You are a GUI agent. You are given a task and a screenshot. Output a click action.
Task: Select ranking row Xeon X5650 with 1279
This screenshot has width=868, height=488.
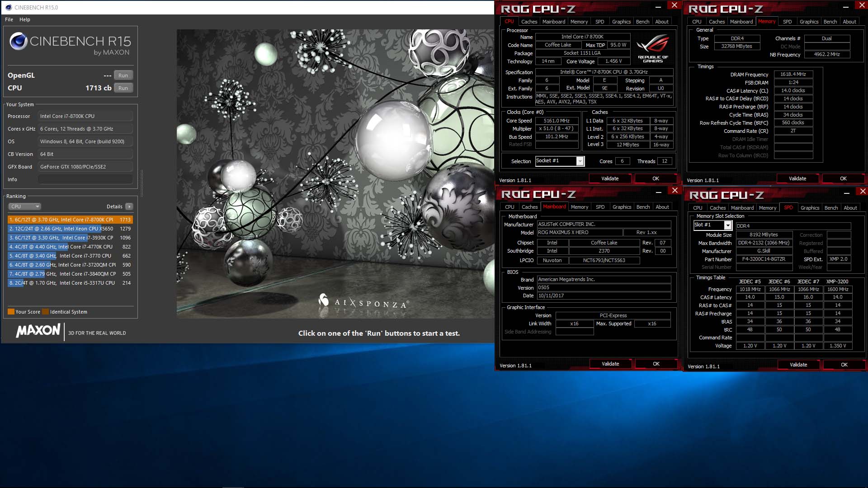pyautogui.click(x=70, y=229)
